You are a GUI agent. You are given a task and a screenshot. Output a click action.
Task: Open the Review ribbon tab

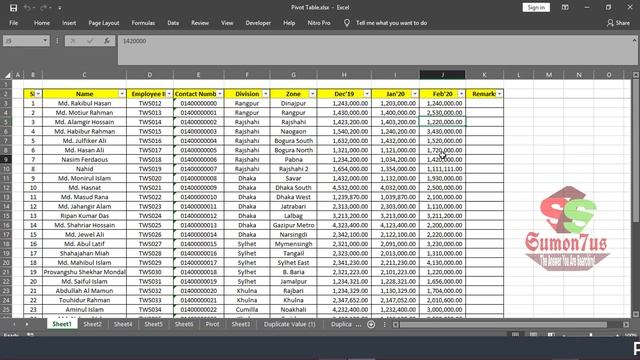(200, 23)
